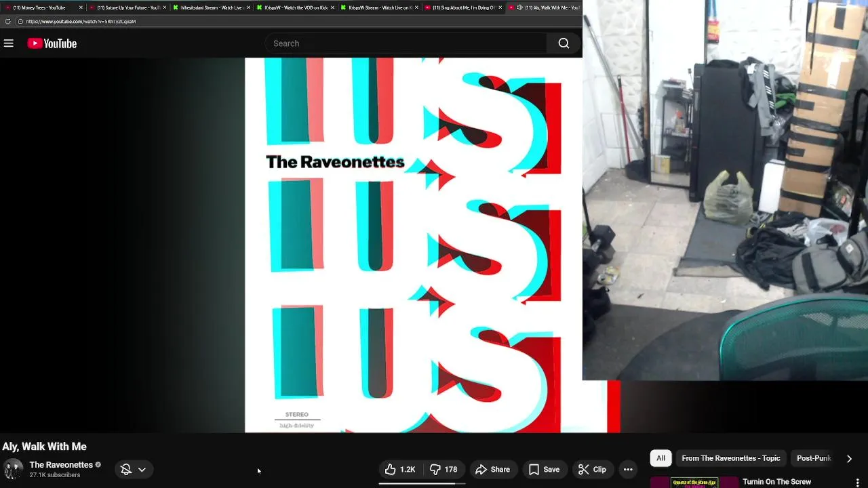Focus the YouTube Search field
This screenshot has width=868, height=488.
[x=406, y=43]
